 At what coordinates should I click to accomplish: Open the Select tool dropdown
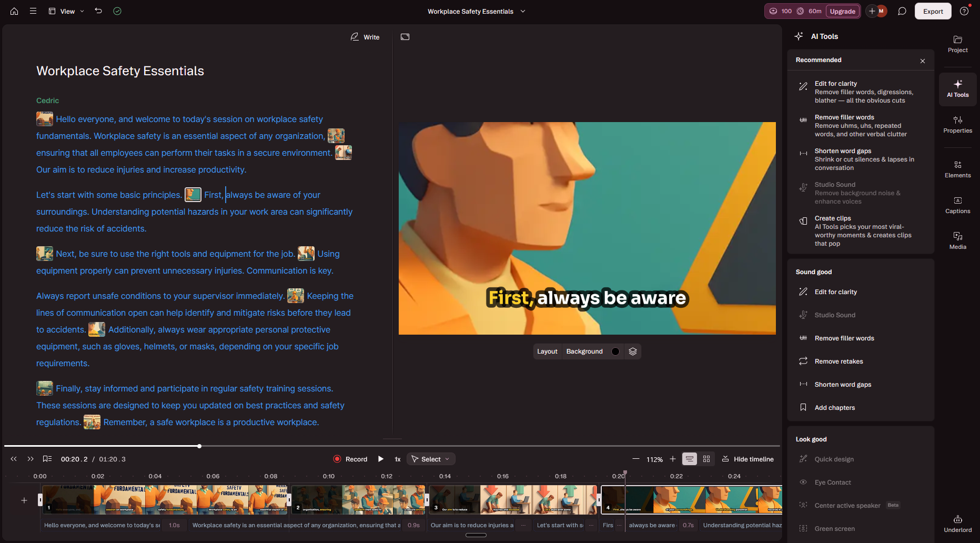pos(430,458)
